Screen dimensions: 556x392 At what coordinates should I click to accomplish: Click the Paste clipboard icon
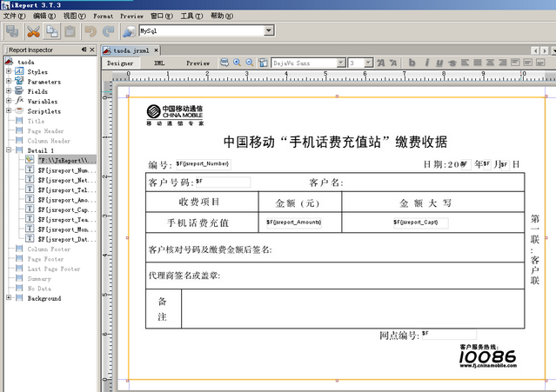pos(70,31)
